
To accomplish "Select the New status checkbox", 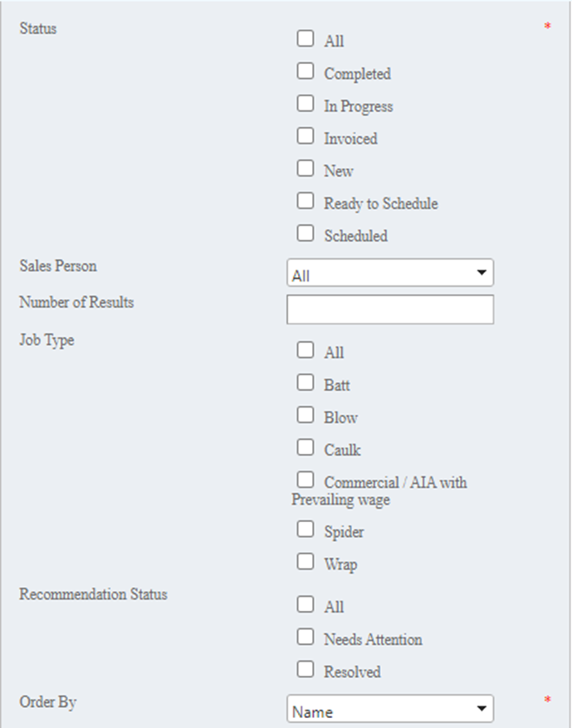I will [306, 169].
